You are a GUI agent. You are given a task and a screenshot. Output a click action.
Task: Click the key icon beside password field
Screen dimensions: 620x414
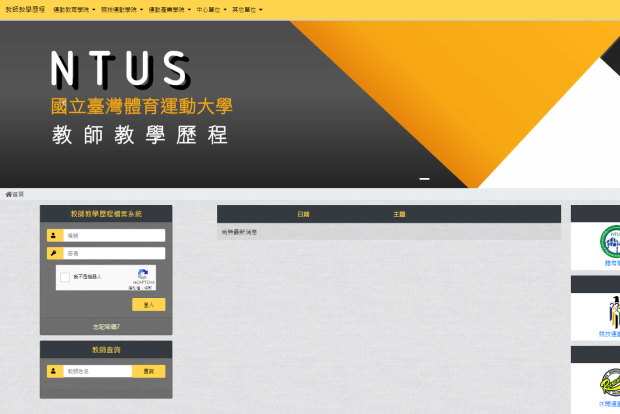click(55, 253)
